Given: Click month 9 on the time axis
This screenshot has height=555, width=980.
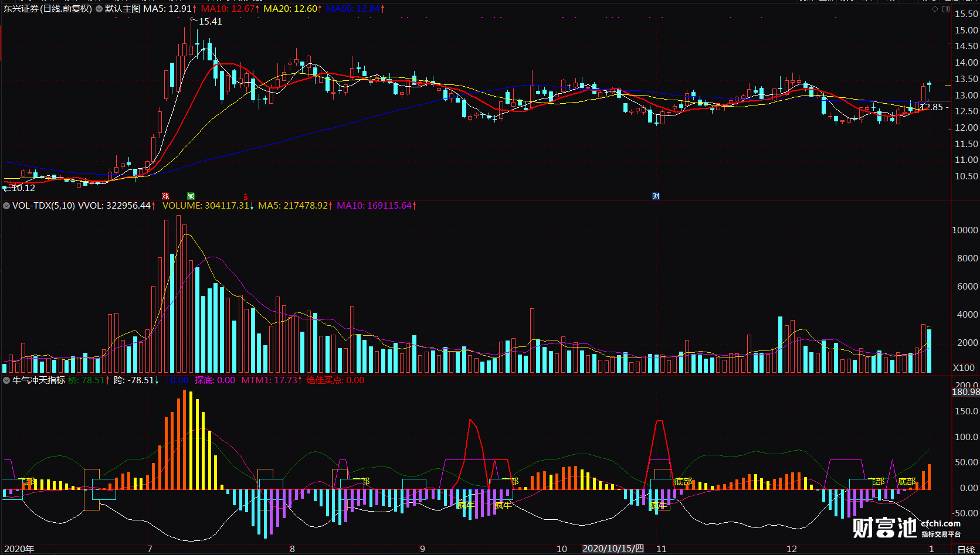Looking at the screenshot, I should tap(422, 549).
